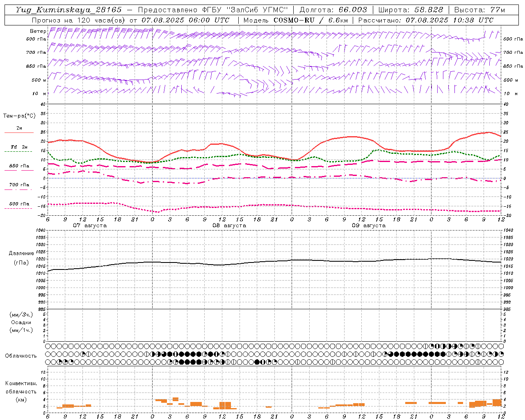Screen dimensions: 525x420
Task: Click the 'Конвективн.' convective cloud label
Action: pos(21,383)
